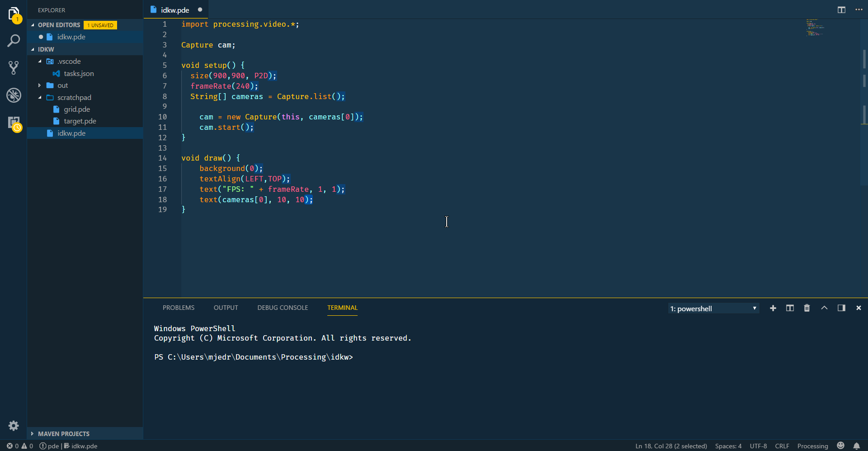Viewport: 868px width, 451px height.
Task: Create a new terminal with plus icon
Action: [x=773, y=308]
